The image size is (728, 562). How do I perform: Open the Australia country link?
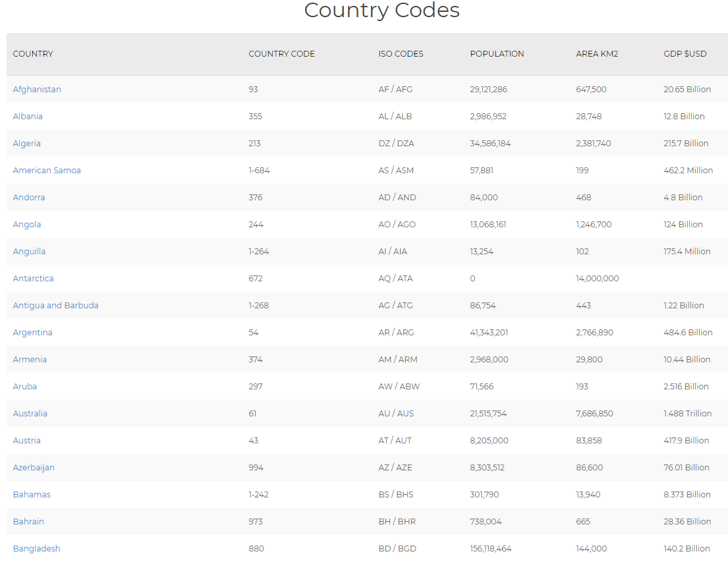coord(30,413)
